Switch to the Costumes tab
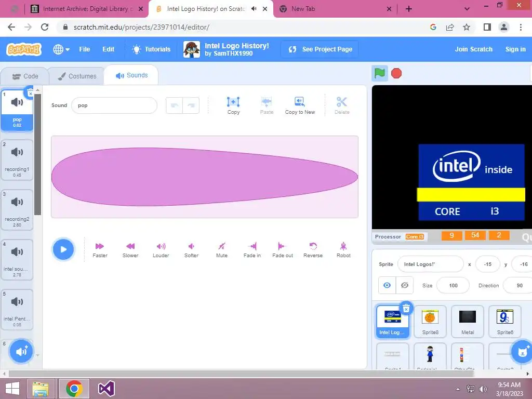The image size is (532, 399). [77, 76]
